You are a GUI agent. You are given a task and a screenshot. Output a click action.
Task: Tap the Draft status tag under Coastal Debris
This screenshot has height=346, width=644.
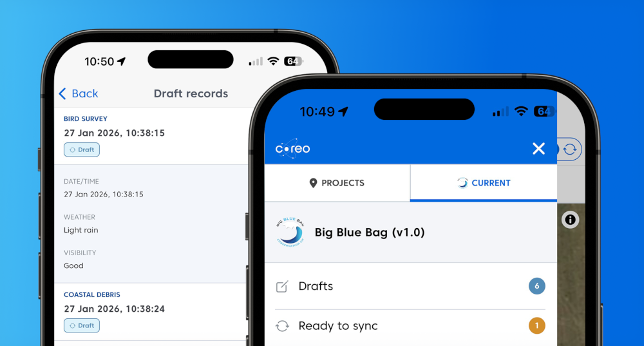tap(82, 325)
